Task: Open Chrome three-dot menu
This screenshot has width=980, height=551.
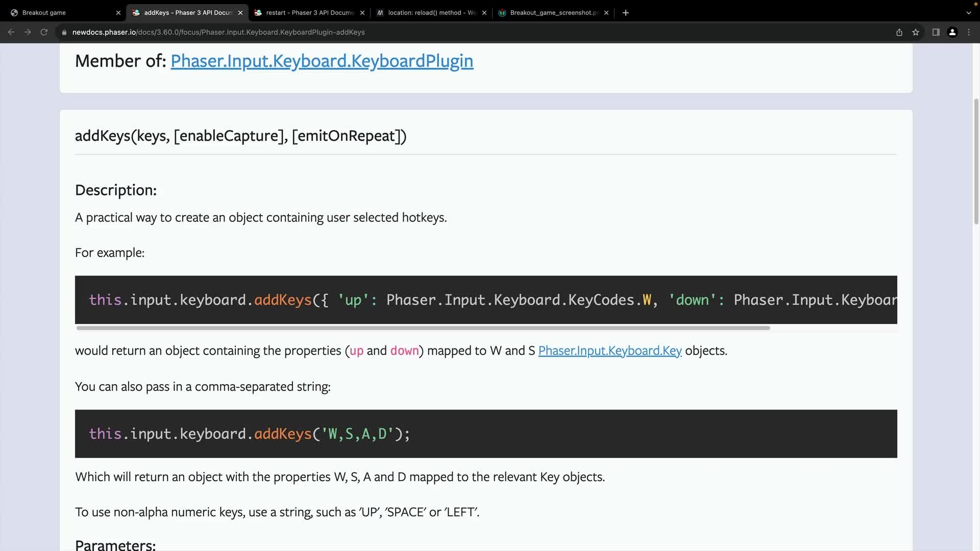Action: point(969,32)
